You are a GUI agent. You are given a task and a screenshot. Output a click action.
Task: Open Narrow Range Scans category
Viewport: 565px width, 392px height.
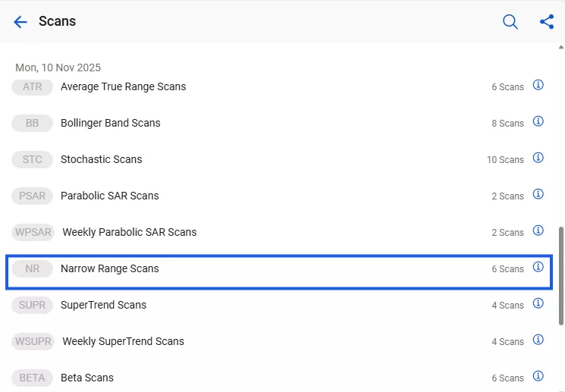click(x=110, y=268)
